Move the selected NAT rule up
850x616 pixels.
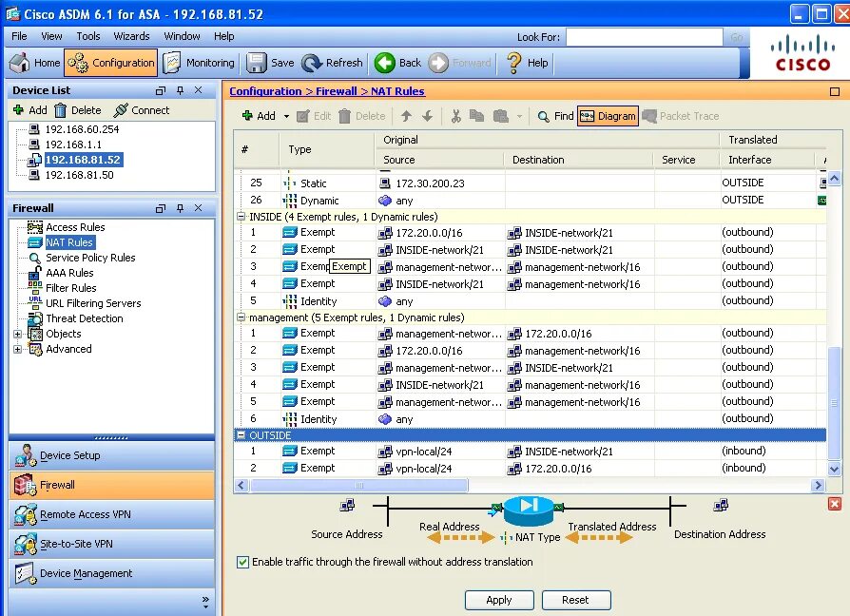pos(406,116)
